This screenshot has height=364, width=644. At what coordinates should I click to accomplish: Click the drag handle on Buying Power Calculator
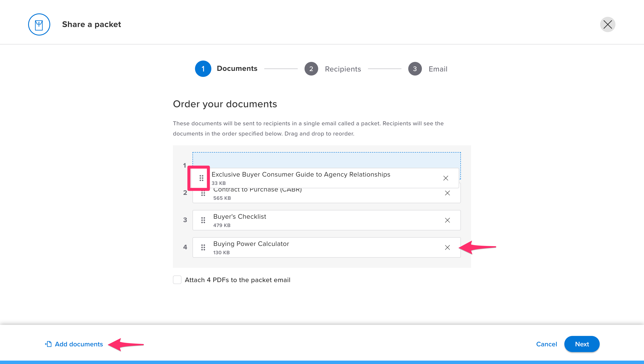click(x=203, y=247)
